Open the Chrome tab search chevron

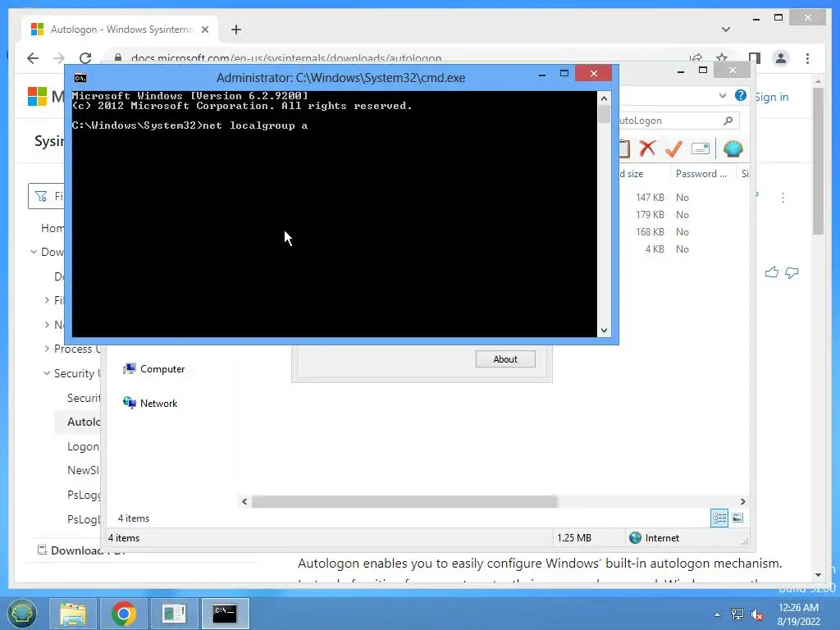(726, 30)
